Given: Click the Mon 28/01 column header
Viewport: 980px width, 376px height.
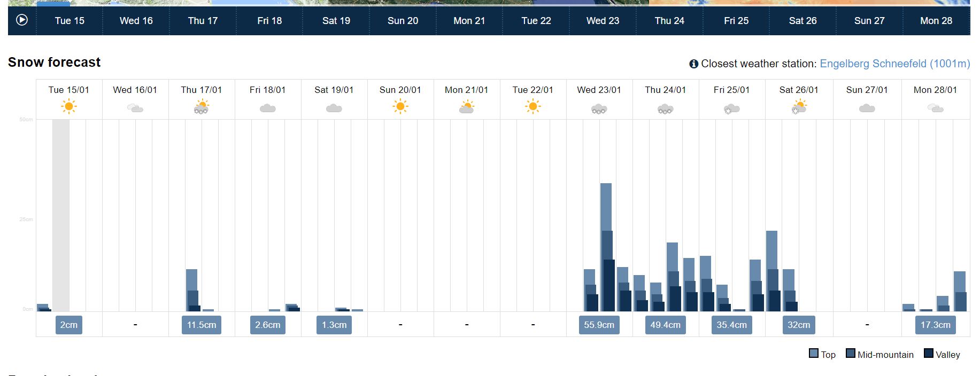Looking at the screenshot, I should point(936,90).
